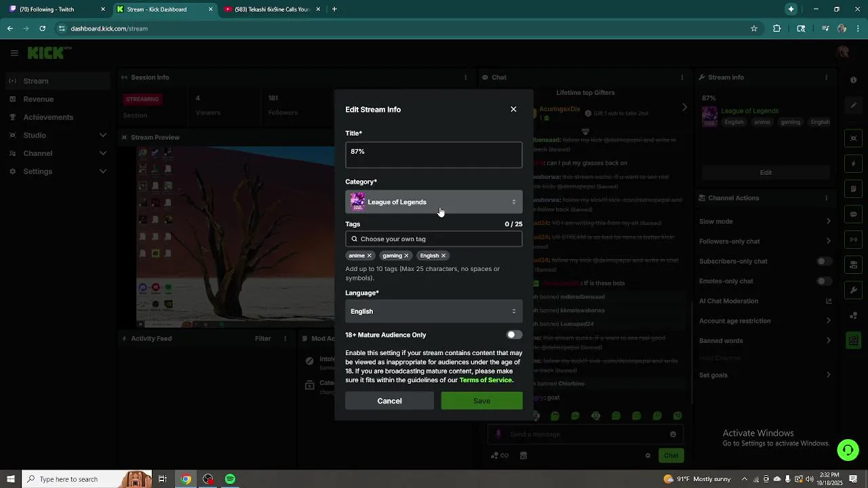Click the Kick logo

pos(49,53)
